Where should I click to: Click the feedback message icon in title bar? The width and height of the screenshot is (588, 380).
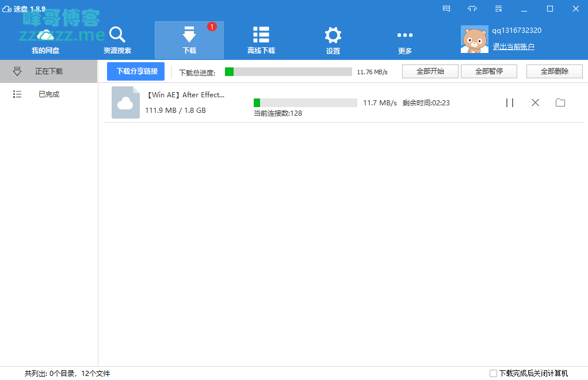point(446,9)
